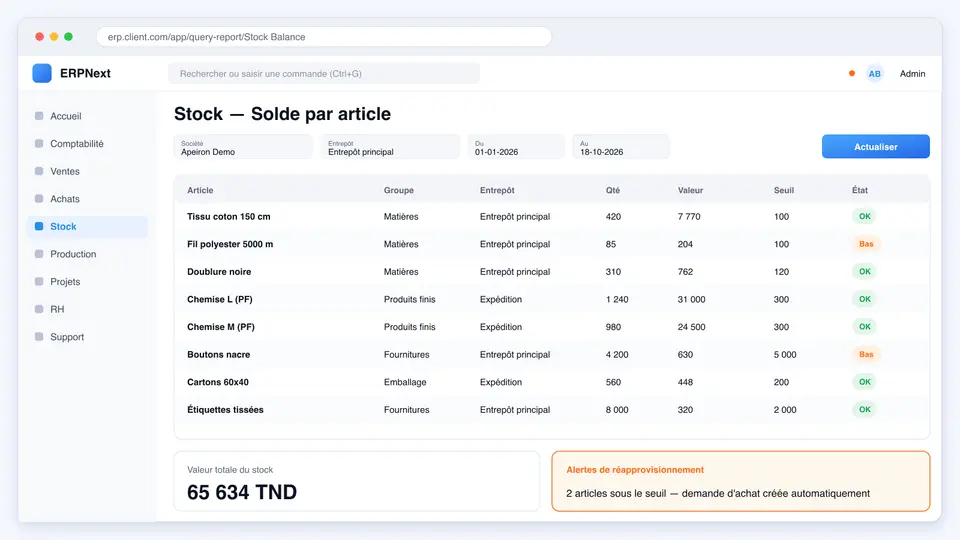Click the blue square icon beside Stock

(39, 226)
